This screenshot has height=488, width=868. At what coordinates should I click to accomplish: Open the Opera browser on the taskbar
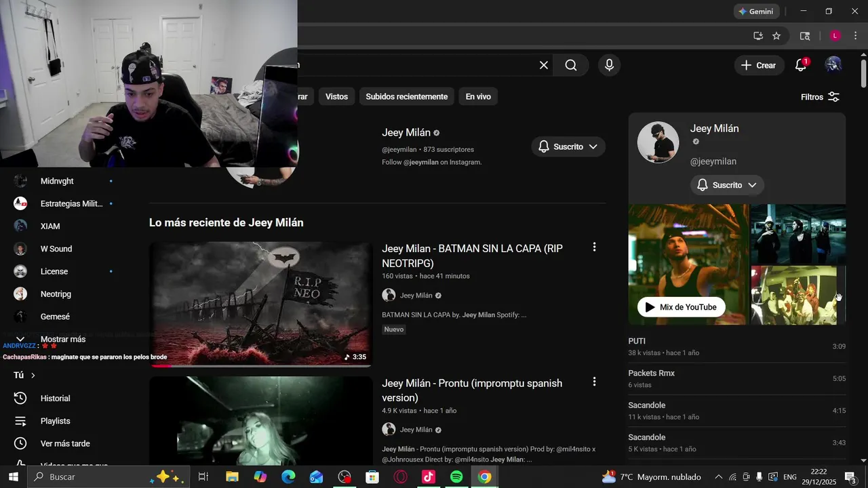point(400,477)
